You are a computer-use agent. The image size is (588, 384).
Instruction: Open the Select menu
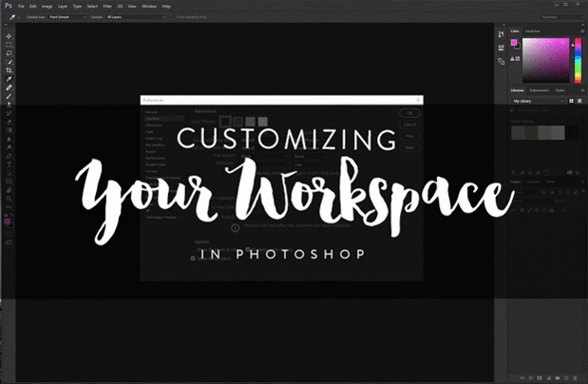tap(92, 6)
